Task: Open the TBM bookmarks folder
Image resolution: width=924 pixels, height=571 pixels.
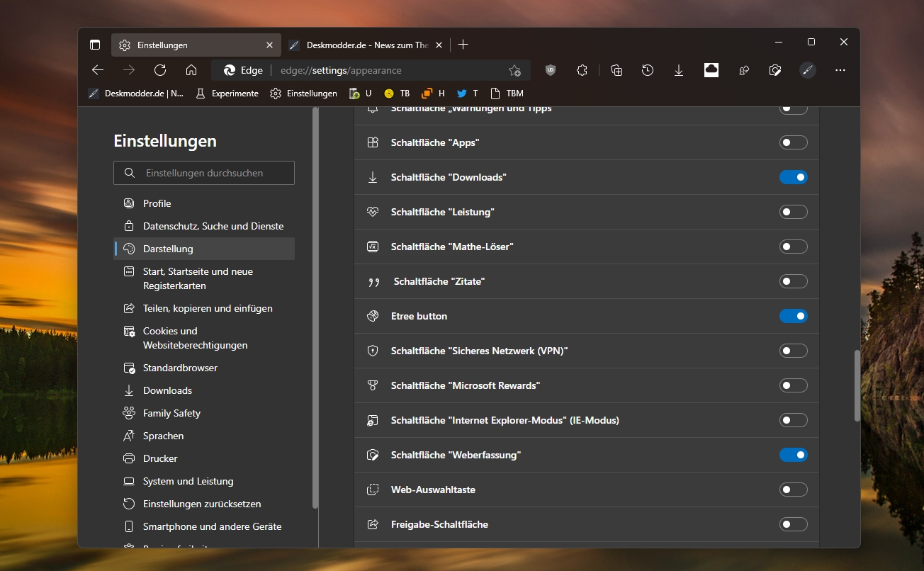Action: [x=507, y=93]
